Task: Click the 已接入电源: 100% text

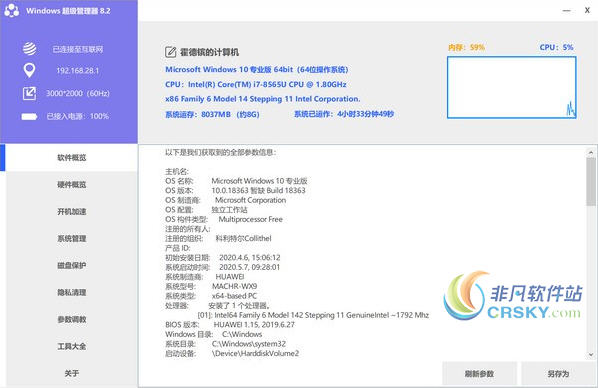Action: pyautogui.click(x=78, y=116)
